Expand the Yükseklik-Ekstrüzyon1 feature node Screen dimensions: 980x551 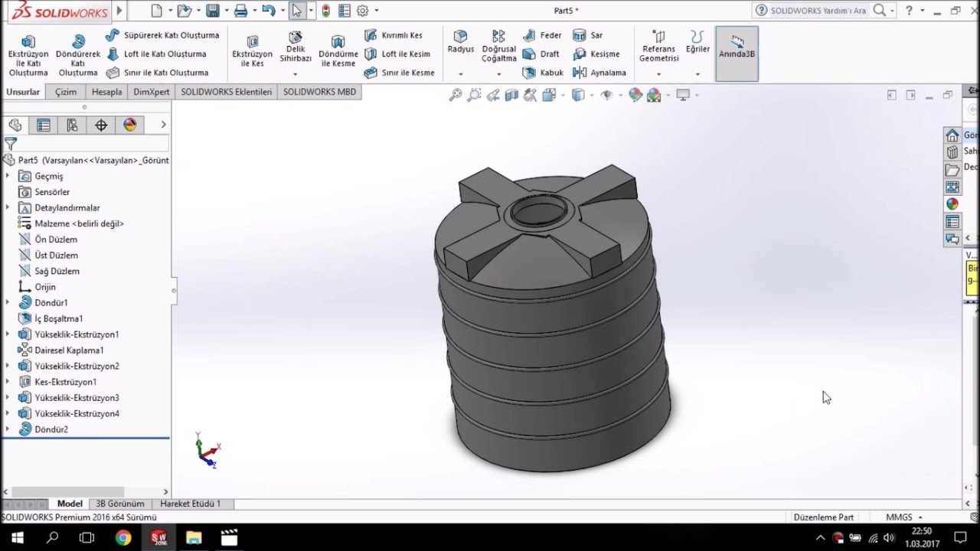(x=8, y=334)
